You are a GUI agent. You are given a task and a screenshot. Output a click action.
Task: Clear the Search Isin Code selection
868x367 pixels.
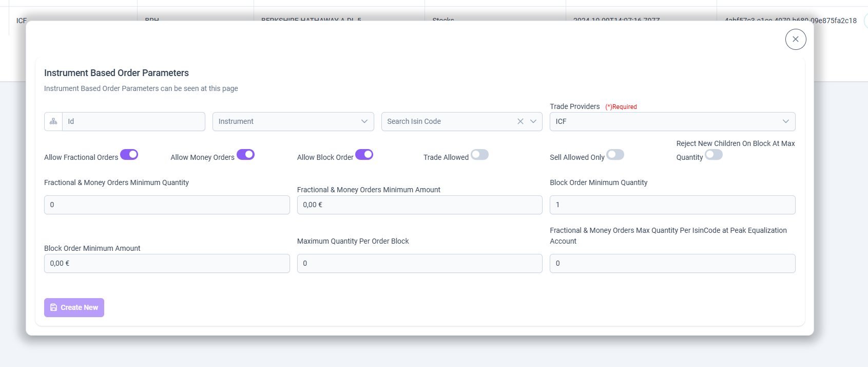pyautogui.click(x=520, y=121)
